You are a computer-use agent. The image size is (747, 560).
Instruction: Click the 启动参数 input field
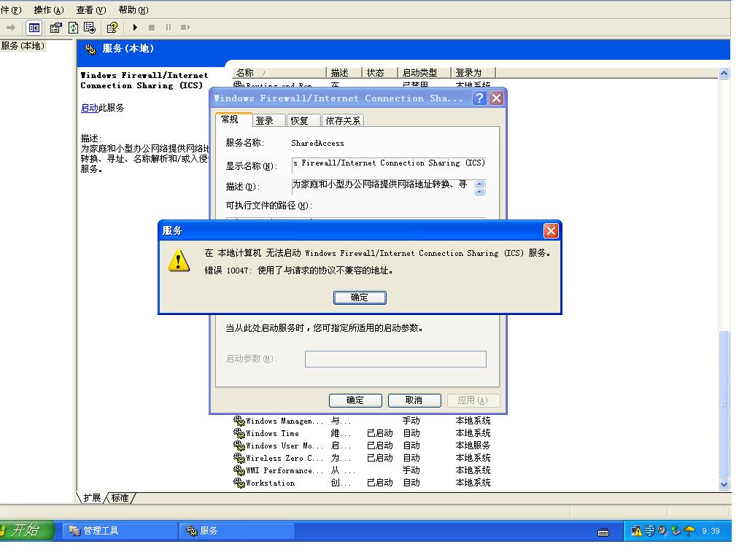pyautogui.click(x=395, y=359)
